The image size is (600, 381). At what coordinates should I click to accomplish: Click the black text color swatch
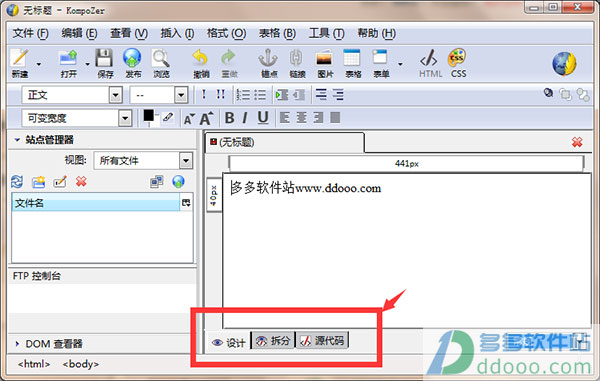[148, 115]
